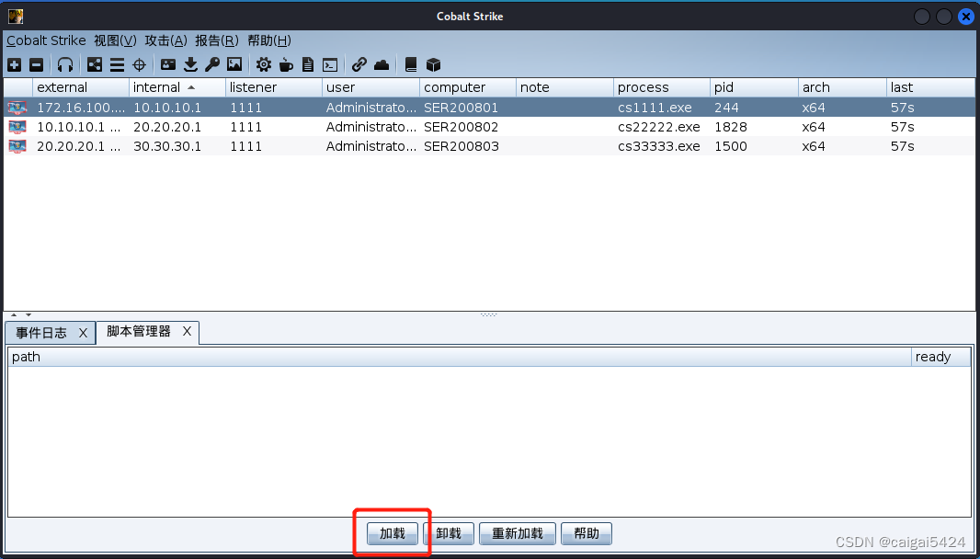Toggle sort on internal column header
980x559 pixels.
[177, 87]
